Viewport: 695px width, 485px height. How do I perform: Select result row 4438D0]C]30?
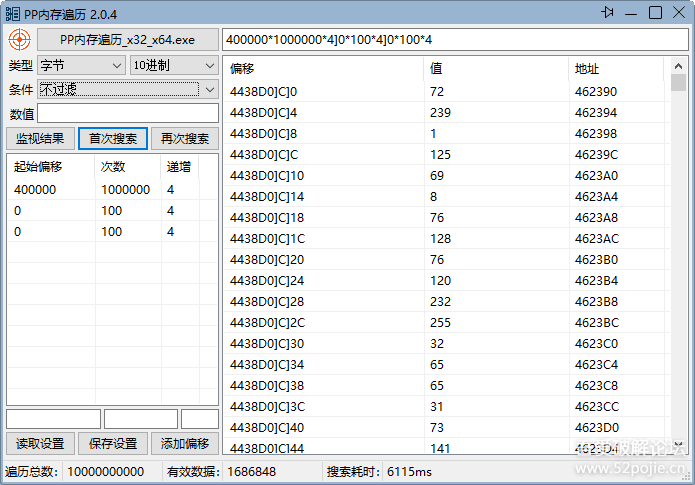point(447,344)
